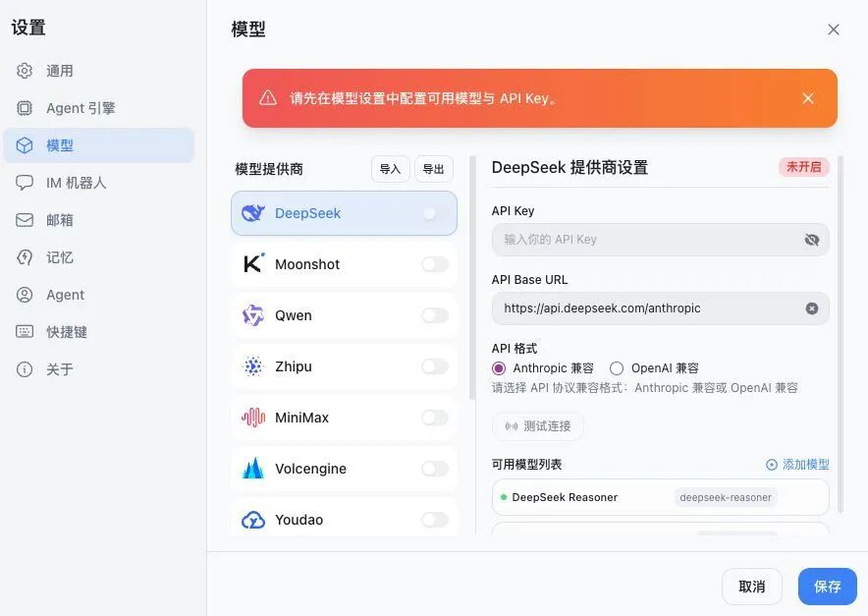Image resolution: width=868 pixels, height=616 pixels.
Task: Click the Volcengine logo icon
Action: [x=253, y=469]
